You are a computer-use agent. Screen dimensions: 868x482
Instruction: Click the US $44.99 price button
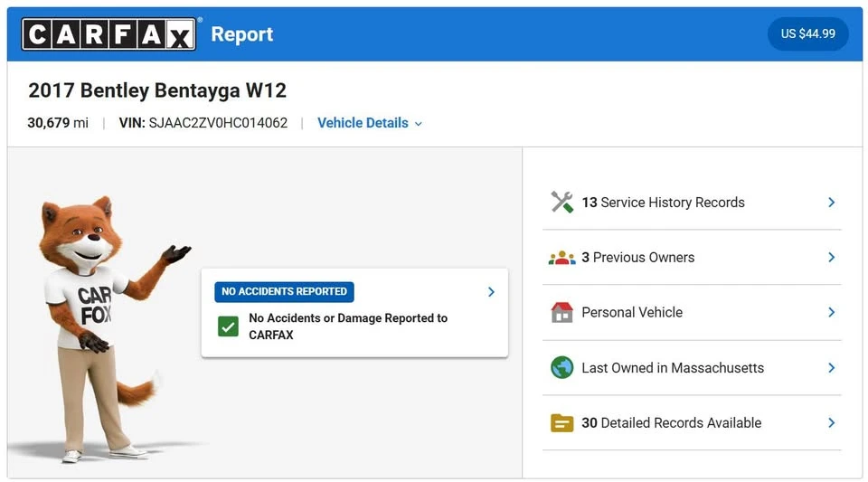point(807,33)
